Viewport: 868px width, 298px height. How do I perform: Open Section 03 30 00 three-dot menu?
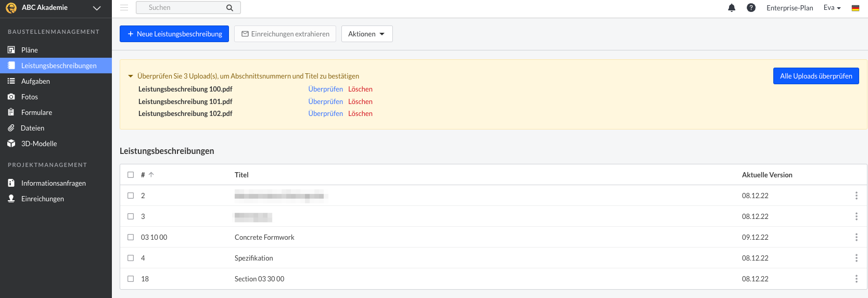coord(856,279)
